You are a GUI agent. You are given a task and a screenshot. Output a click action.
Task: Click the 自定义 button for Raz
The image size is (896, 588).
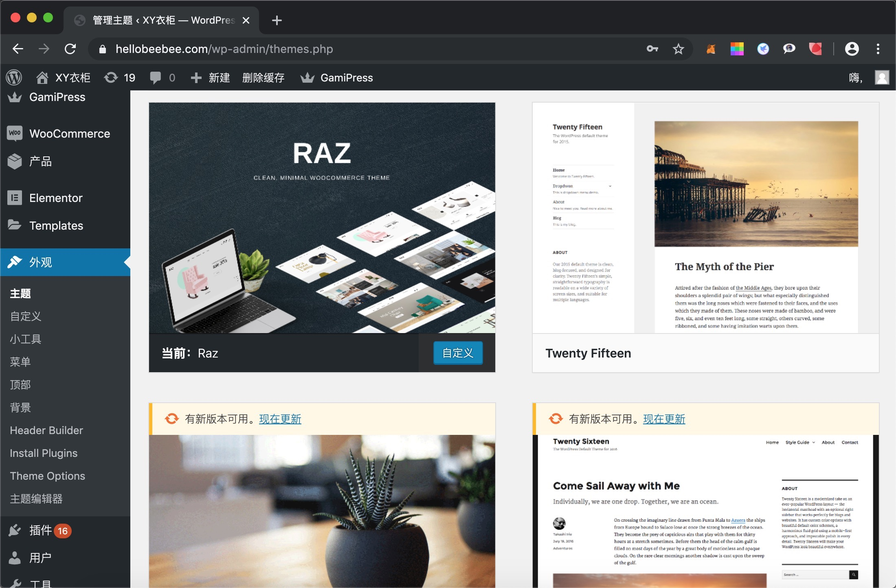coord(458,353)
